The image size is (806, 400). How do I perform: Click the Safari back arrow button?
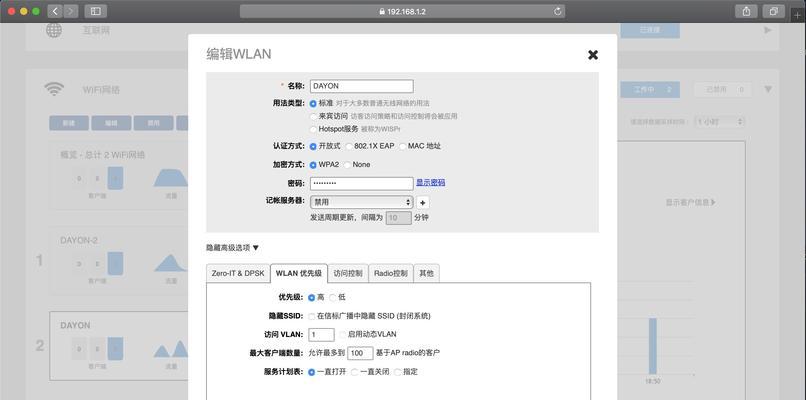pyautogui.click(x=55, y=11)
